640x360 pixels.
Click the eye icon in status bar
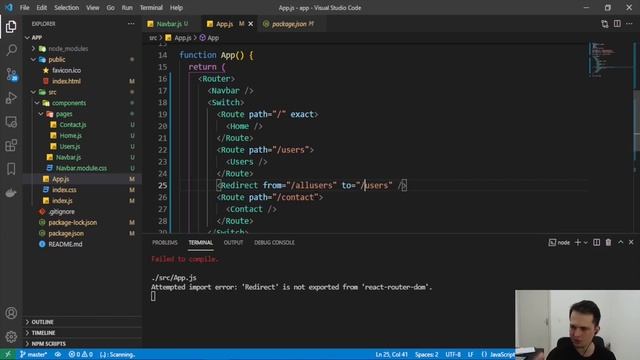tap(58, 354)
